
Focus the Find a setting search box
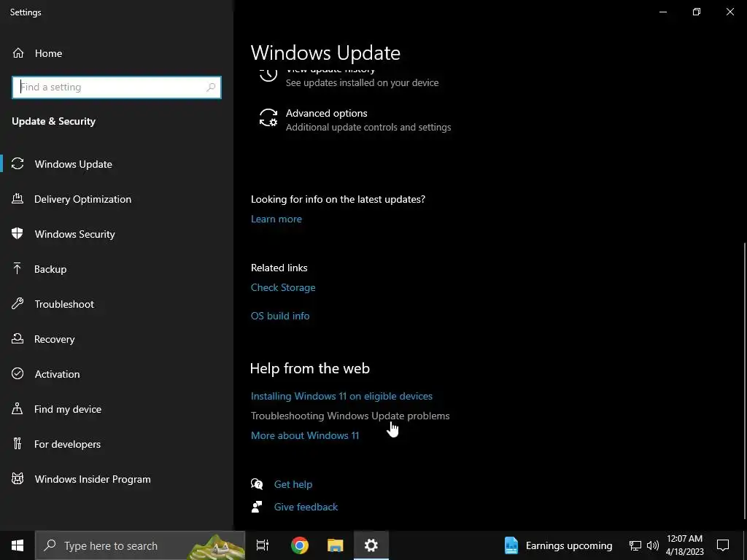click(117, 87)
